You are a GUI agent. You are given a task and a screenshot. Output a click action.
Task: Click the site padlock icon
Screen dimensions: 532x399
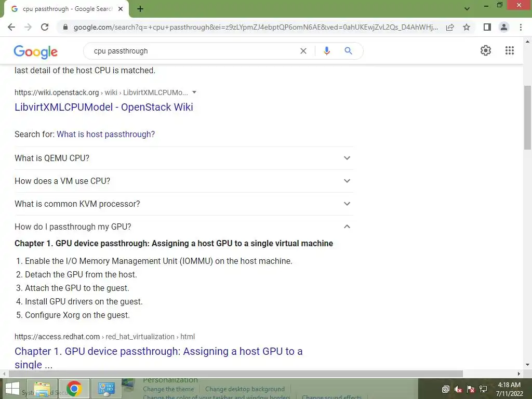click(65, 27)
